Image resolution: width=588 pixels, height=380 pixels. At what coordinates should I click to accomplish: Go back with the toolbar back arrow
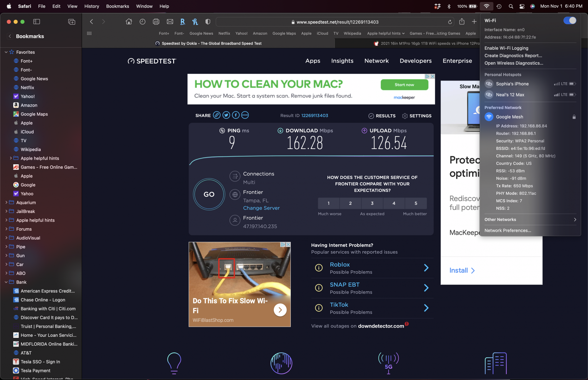(91, 22)
